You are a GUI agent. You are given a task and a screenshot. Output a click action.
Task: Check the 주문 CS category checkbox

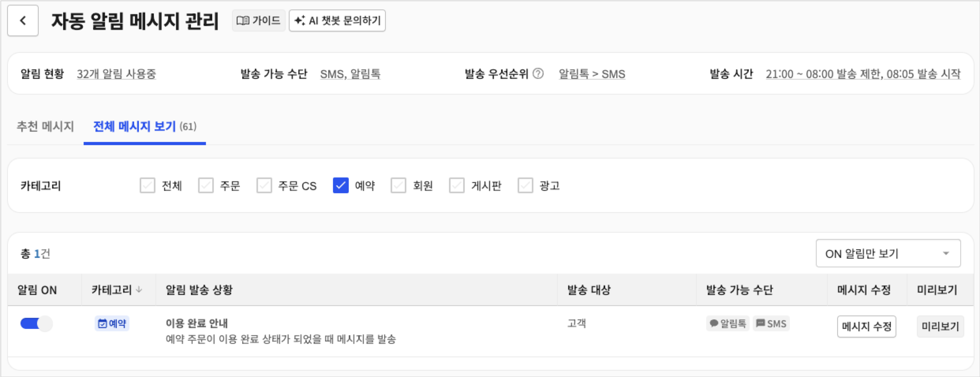[264, 185]
